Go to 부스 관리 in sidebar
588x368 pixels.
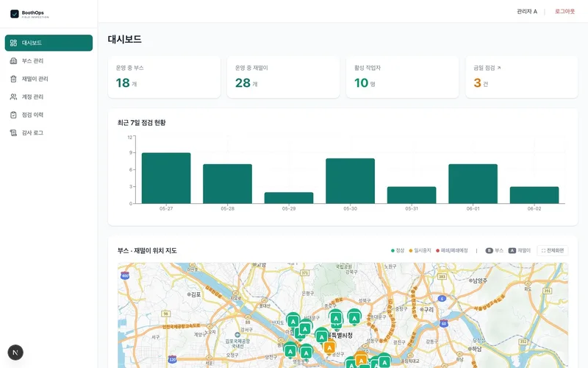point(49,61)
